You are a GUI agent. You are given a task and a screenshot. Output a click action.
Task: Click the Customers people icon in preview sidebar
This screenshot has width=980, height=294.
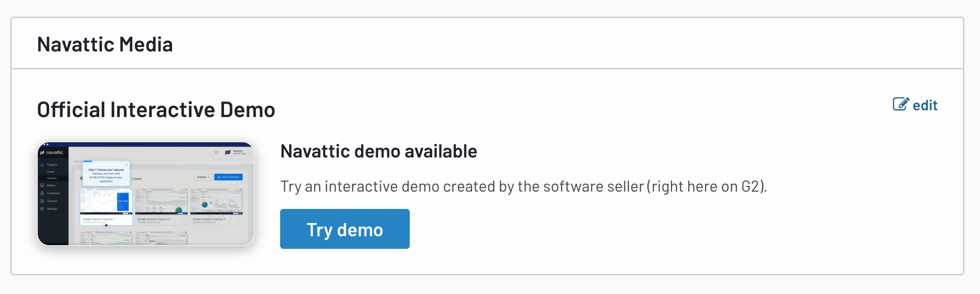click(42, 193)
